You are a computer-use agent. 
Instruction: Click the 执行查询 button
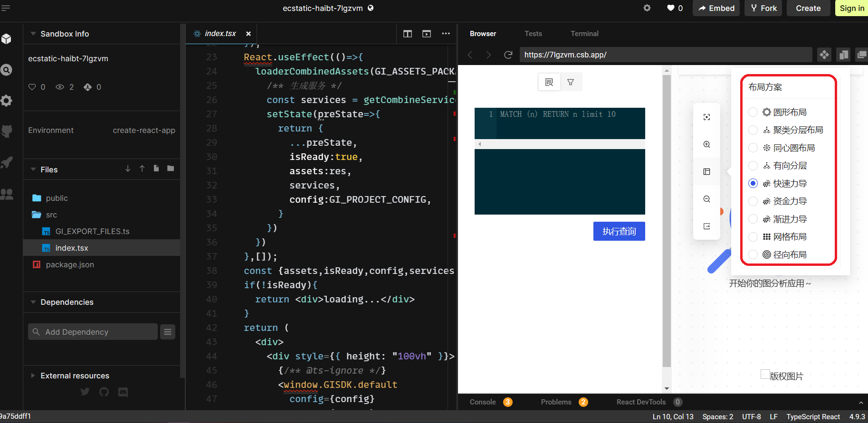click(x=619, y=231)
